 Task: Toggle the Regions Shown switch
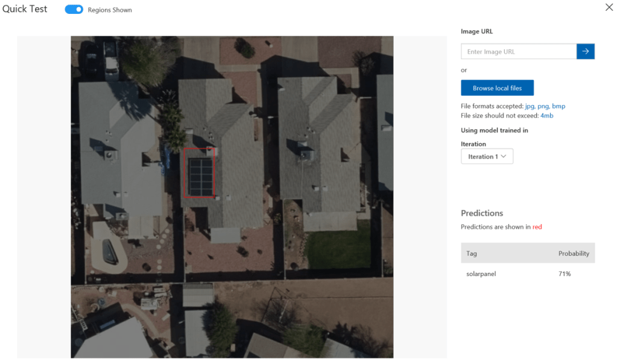74,10
